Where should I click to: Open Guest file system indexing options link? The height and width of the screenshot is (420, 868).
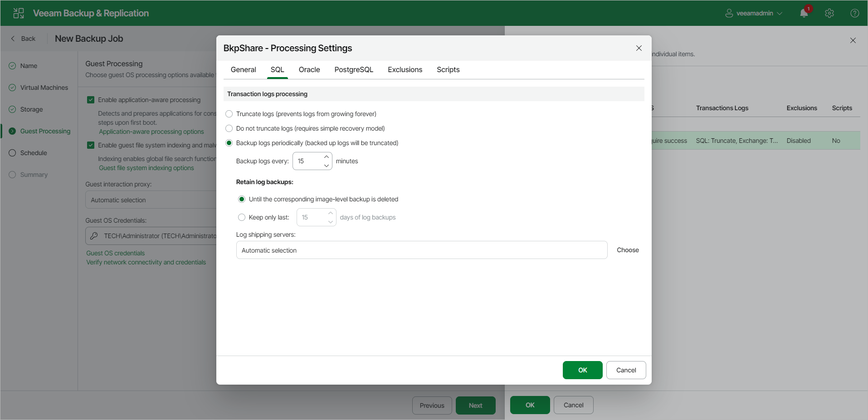[x=146, y=168]
